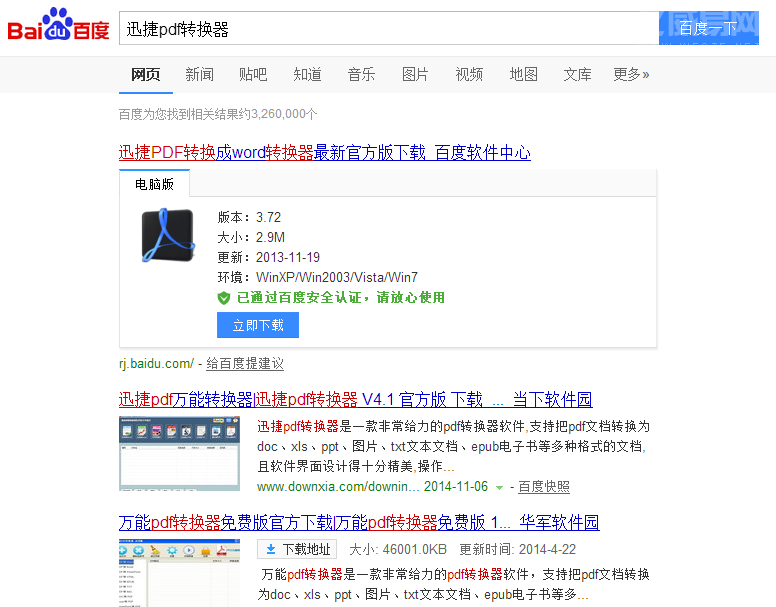The height and width of the screenshot is (607, 776).
Task: Open the 知道 tab
Action: tap(307, 74)
